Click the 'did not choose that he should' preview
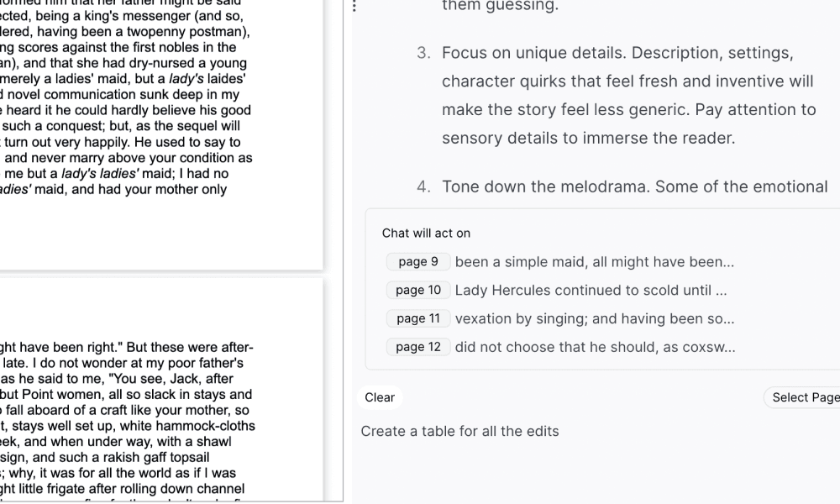Screen dimensions: 840x504 tap(595, 348)
